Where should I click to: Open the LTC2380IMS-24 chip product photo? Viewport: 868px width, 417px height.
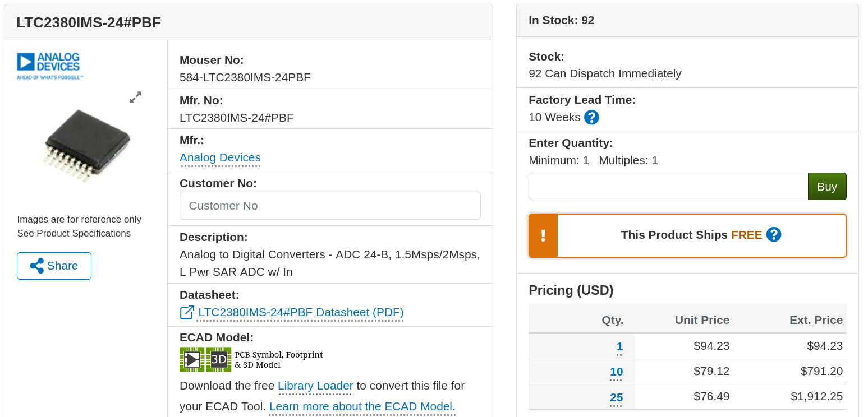click(x=87, y=146)
